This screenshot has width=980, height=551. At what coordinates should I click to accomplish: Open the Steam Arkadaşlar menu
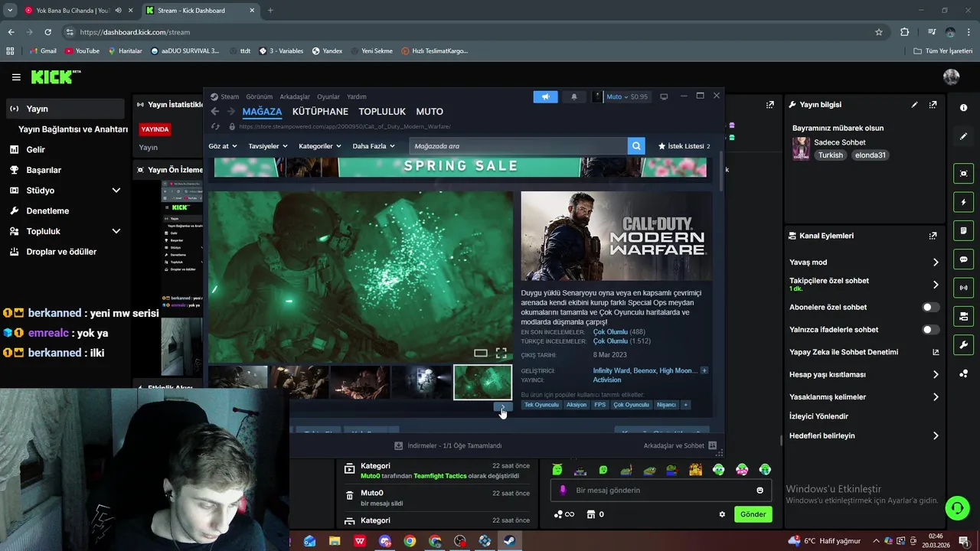(295, 97)
